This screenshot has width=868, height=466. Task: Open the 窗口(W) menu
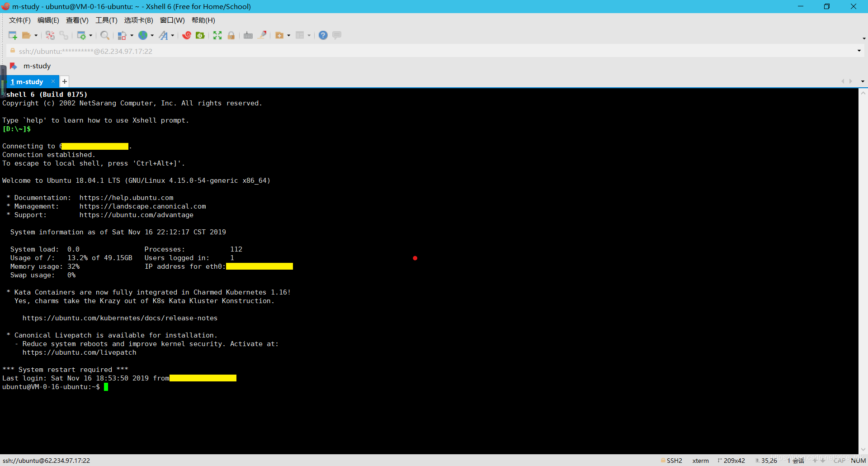[172, 20]
